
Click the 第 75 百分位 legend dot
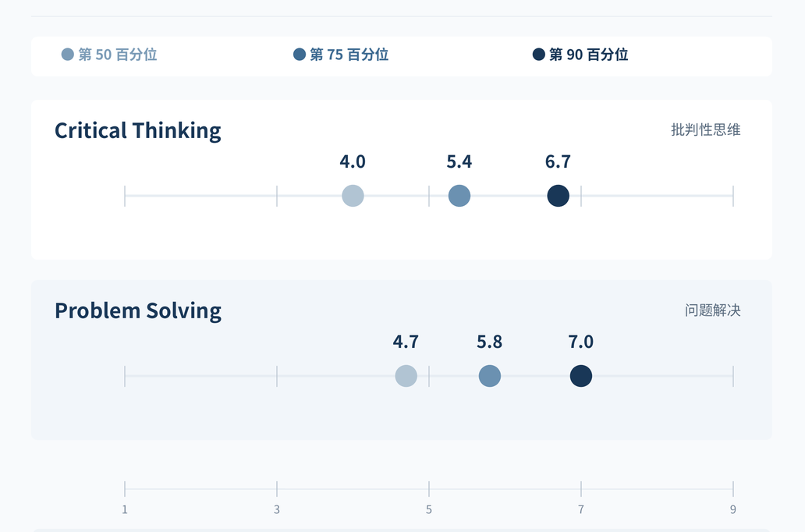300,55
